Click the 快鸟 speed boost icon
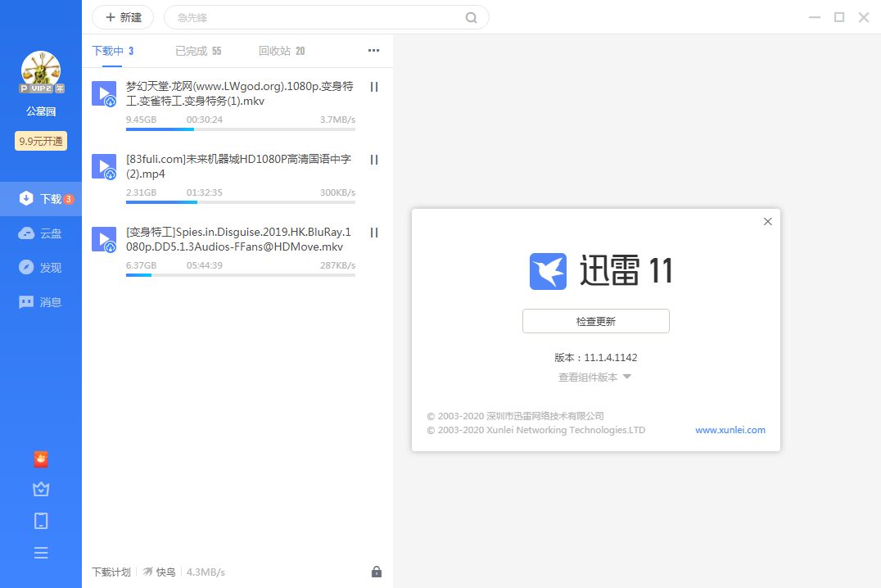 (x=146, y=572)
